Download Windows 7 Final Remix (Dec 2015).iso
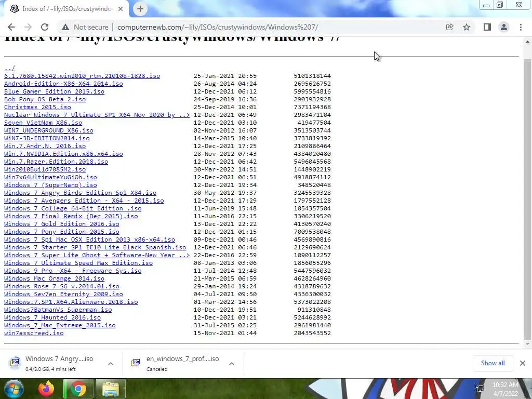 click(71, 217)
